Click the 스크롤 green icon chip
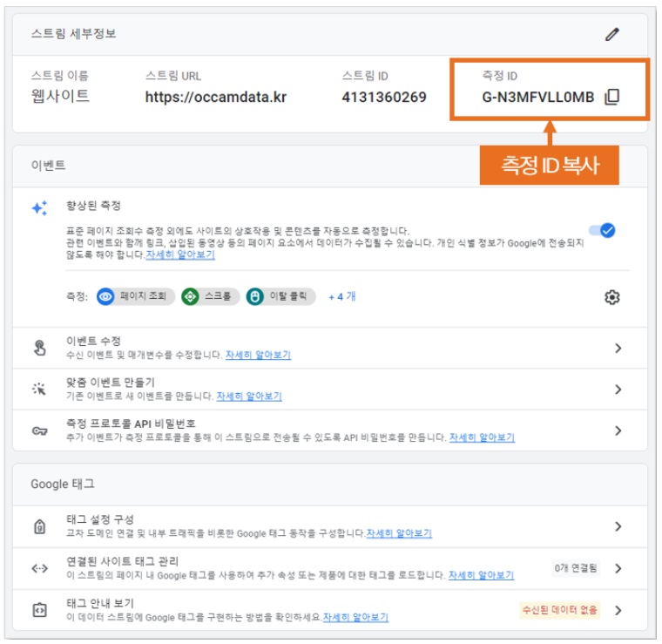Image resolution: width=662 pixels, height=644 pixels. 210,296
